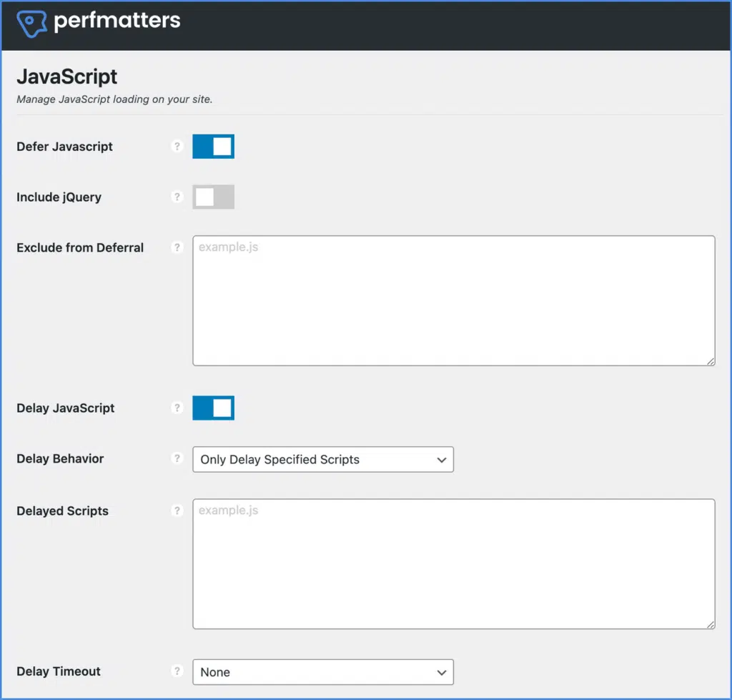Focus the Delayed Scripts textarea
Image resolution: width=732 pixels, height=700 pixels.
[454, 564]
